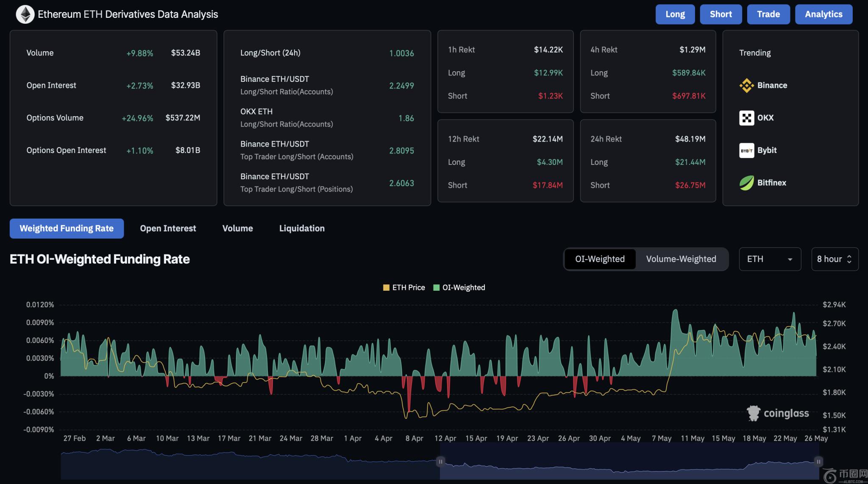868x484 pixels.
Task: Switch to Volume-Weighted funding rate
Action: tap(681, 259)
